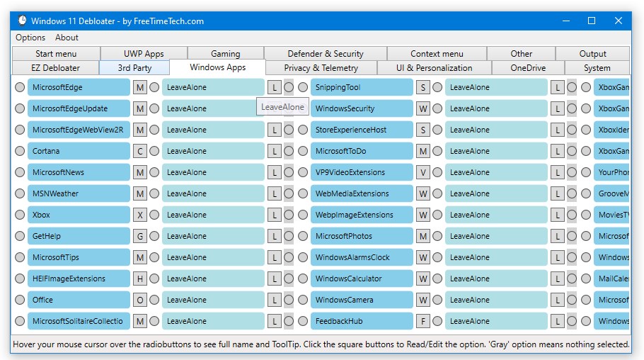This screenshot has height=360, width=644.
Task: Switch to the EZ Debloater tab
Action: 55,67
